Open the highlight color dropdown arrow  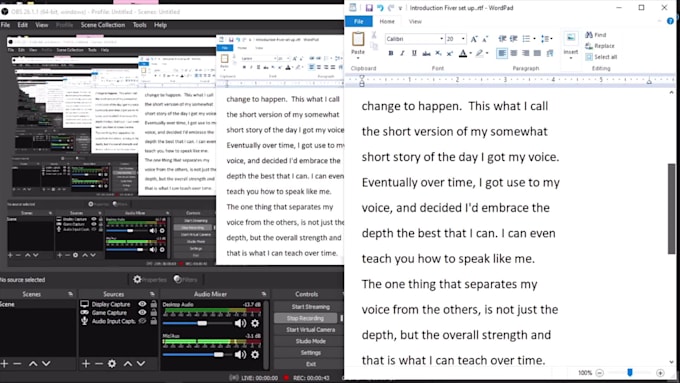(x=487, y=53)
